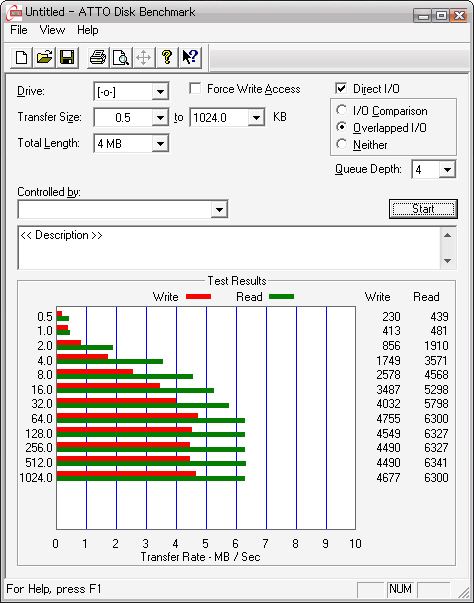Save results with the floppy disk icon

(67, 58)
